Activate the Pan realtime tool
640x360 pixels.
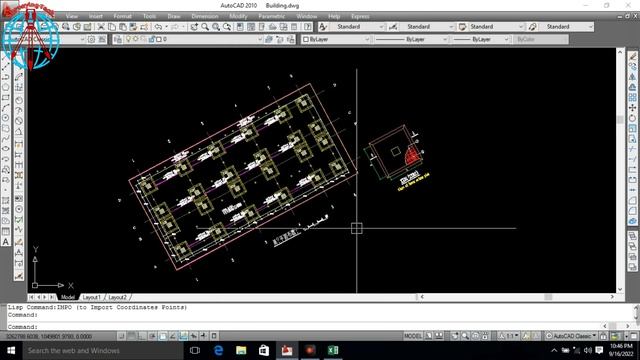tap(194, 27)
